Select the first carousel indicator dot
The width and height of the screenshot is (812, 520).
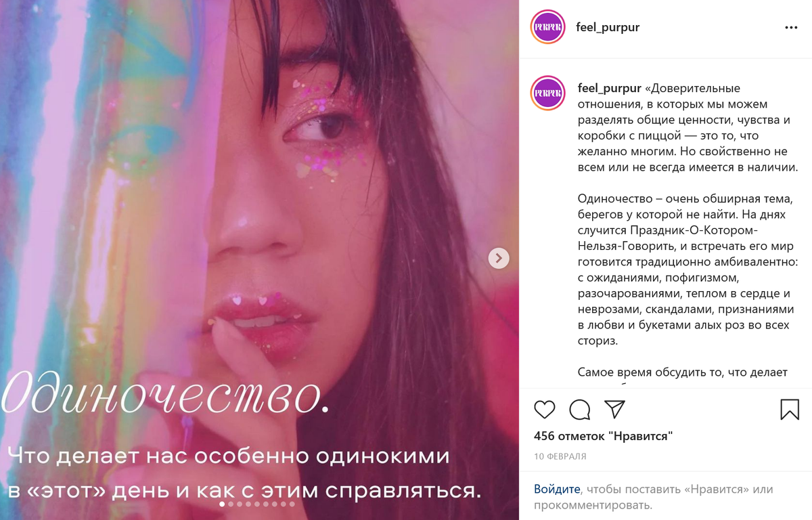coord(223,504)
